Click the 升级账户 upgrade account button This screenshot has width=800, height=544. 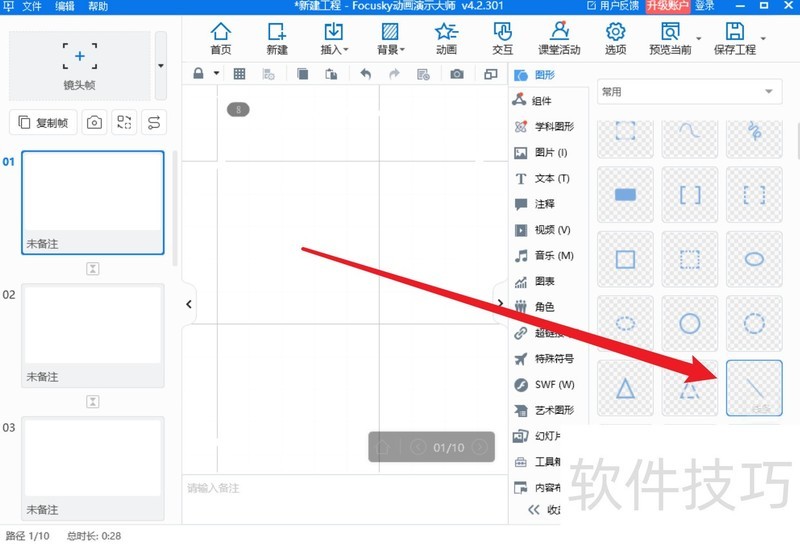(x=667, y=6)
